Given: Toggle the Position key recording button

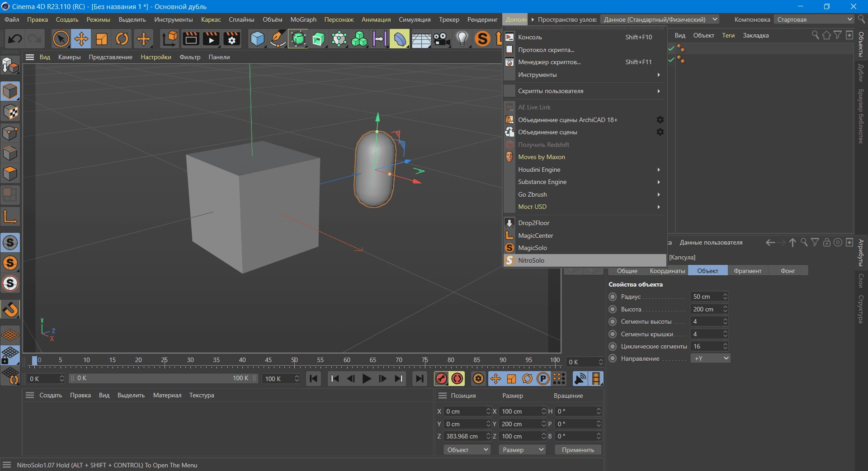Looking at the screenshot, I should (x=496, y=379).
